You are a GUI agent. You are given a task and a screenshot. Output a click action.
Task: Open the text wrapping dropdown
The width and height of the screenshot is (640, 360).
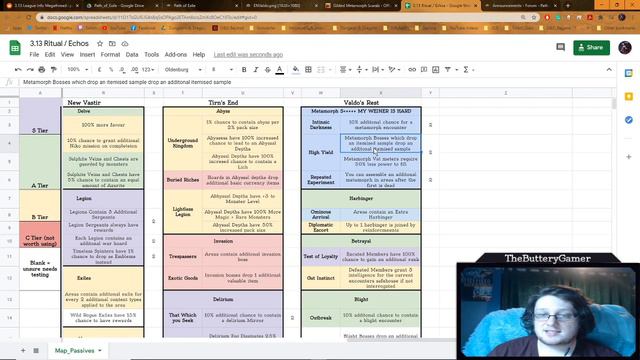(x=378, y=70)
